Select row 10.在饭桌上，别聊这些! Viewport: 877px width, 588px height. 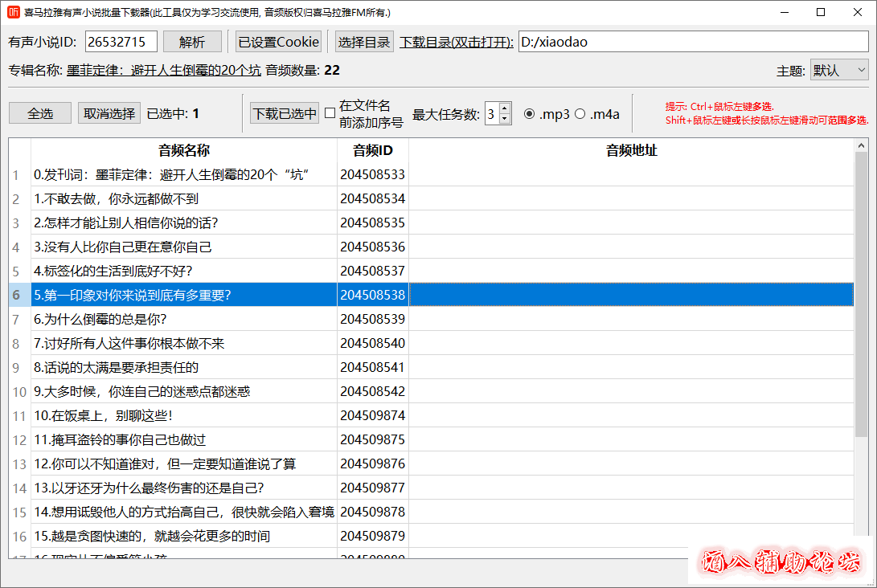tap(184, 415)
